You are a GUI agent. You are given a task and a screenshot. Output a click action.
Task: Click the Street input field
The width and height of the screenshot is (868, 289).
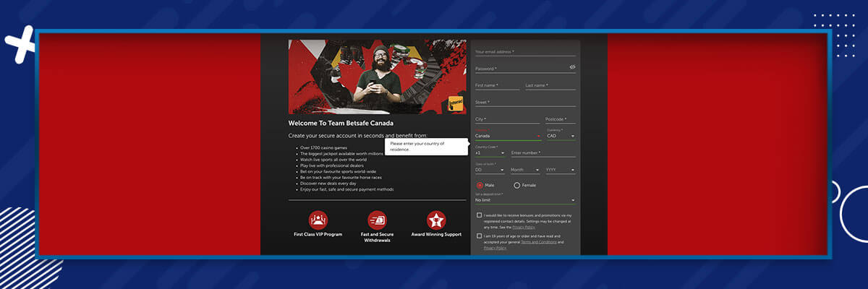click(x=525, y=103)
